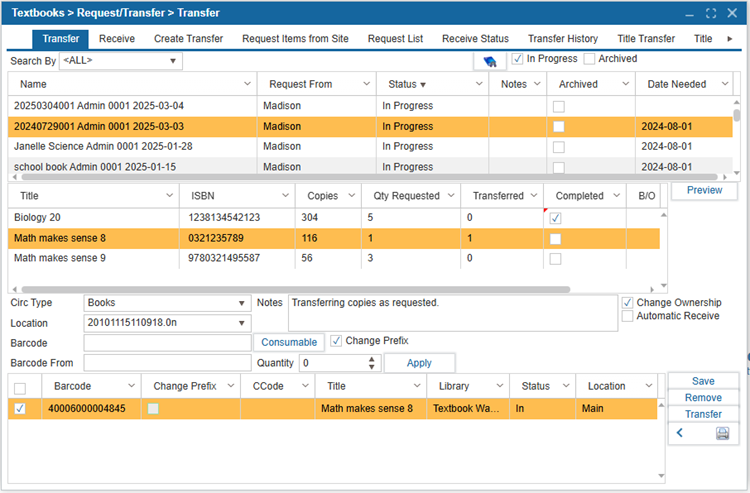
Task: Check Completed for Math makes sense 8
Action: 555,239
